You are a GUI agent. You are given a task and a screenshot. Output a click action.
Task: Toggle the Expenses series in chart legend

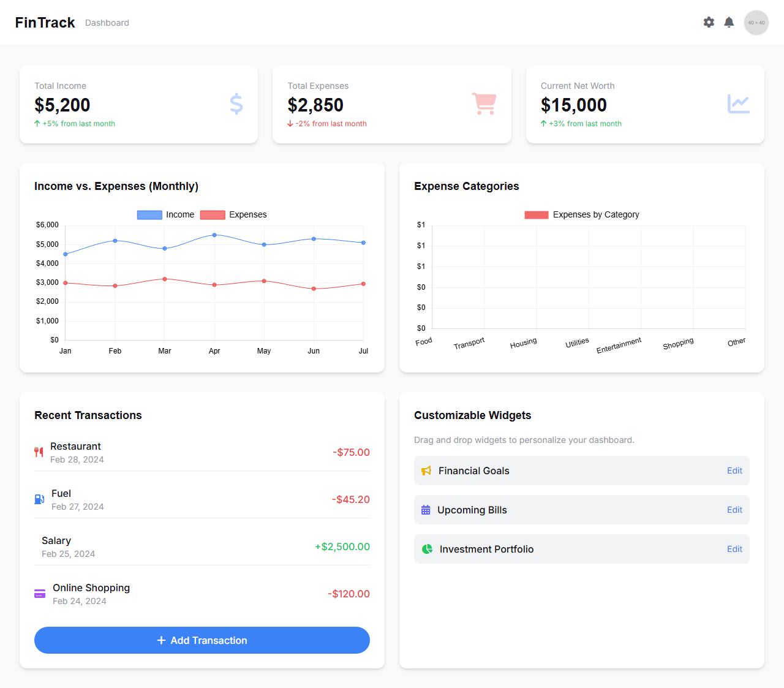point(233,214)
